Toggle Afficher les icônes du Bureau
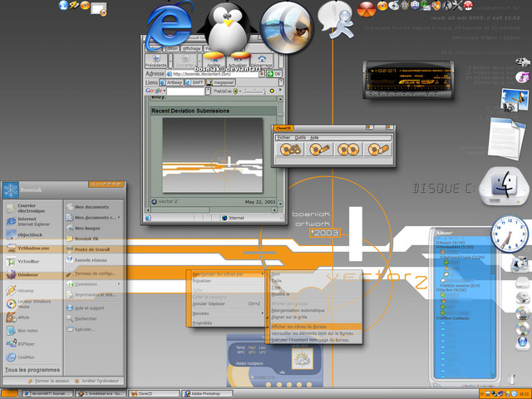 coord(298,327)
